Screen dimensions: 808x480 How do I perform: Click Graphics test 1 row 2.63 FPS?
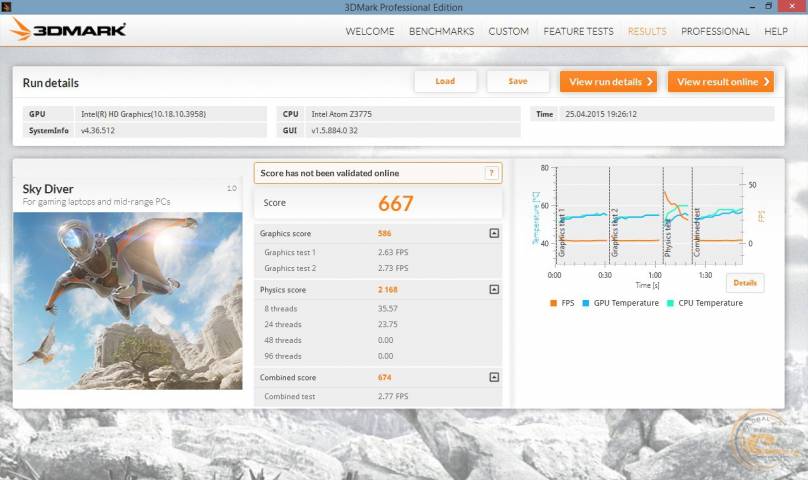pyautogui.click(x=378, y=252)
